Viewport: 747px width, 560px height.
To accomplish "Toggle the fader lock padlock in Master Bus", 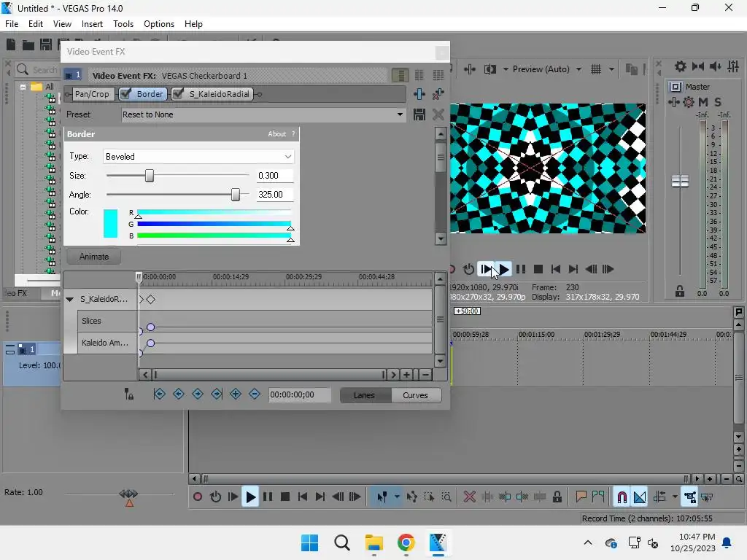I will 680,292.
